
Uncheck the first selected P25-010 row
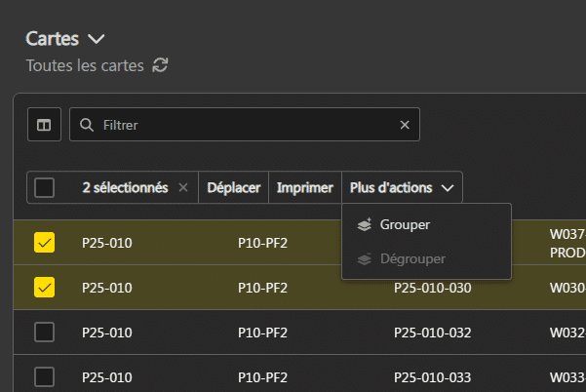point(44,243)
